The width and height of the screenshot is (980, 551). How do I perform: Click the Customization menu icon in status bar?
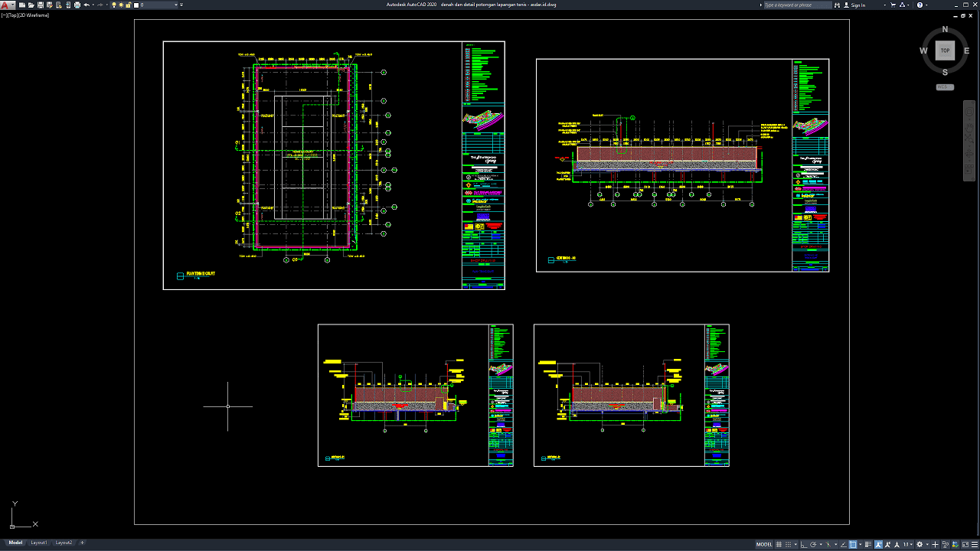click(x=973, y=544)
